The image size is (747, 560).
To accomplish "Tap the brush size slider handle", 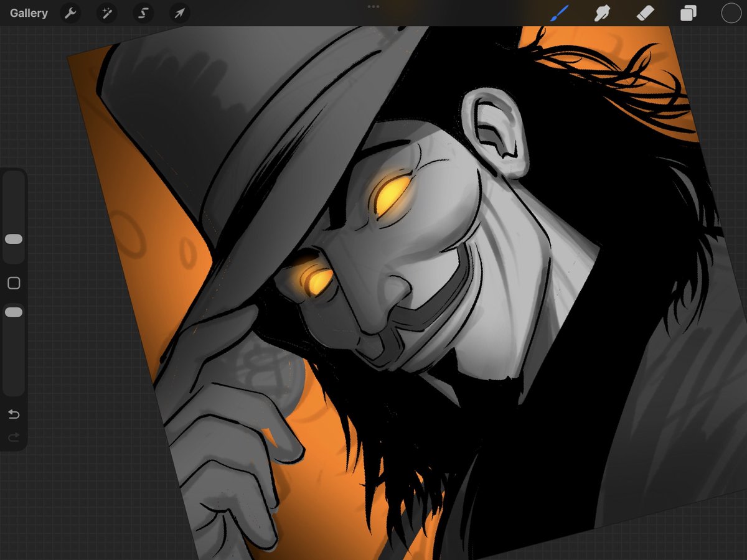I will coord(14,239).
